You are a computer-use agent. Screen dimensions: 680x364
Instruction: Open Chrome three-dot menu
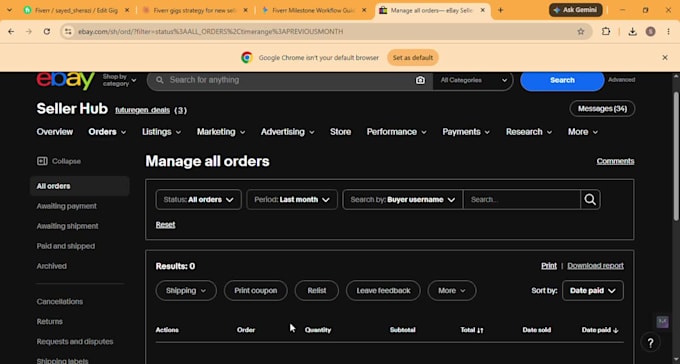(x=668, y=31)
